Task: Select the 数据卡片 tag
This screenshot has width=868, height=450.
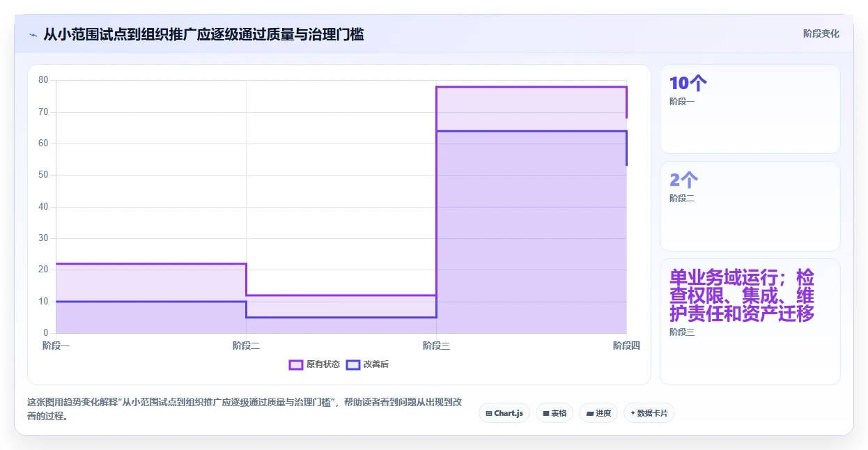Action: (649, 413)
